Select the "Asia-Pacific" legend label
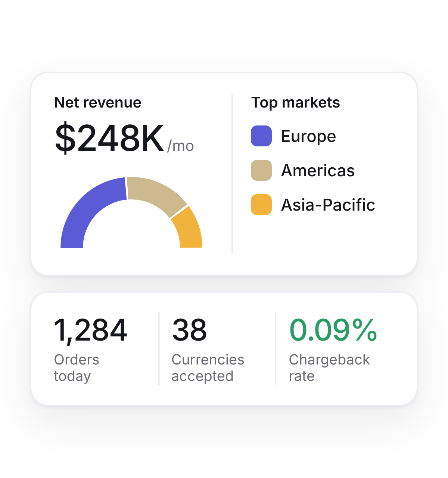 click(328, 205)
